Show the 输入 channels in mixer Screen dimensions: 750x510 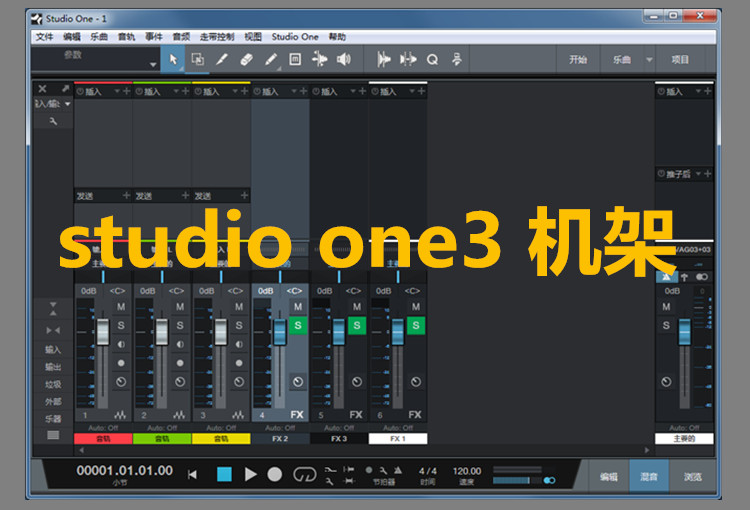[53, 350]
